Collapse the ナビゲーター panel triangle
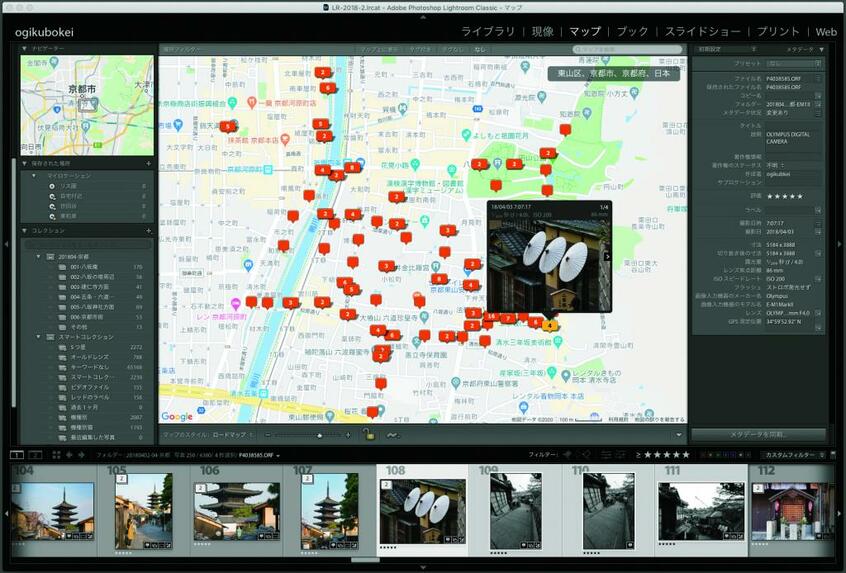The height and width of the screenshot is (573, 846). [x=24, y=49]
